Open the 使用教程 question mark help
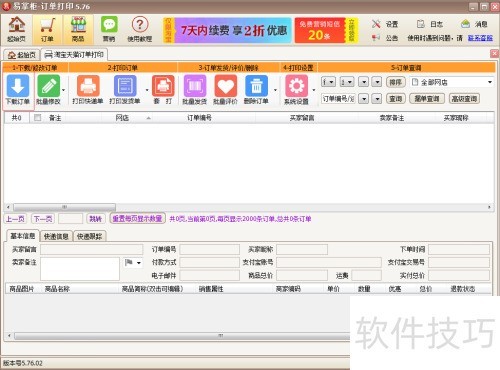Image resolution: width=500 pixels, height=370 pixels. pos(140,29)
